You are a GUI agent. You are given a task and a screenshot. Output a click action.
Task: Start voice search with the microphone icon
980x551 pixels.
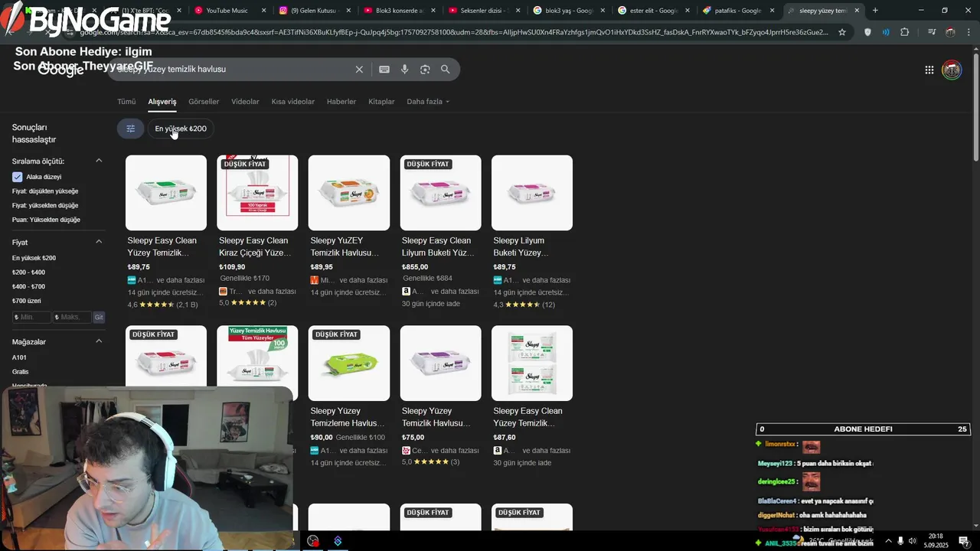[404, 69]
